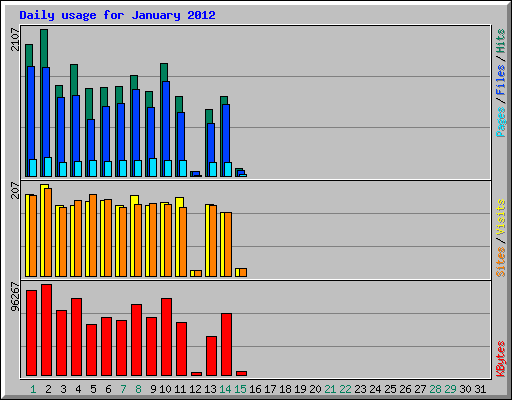Click day 20 on the x-axis
Image resolution: width=512 pixels, height=400 pixels.
pyautogui.click(x=315, y=389)
